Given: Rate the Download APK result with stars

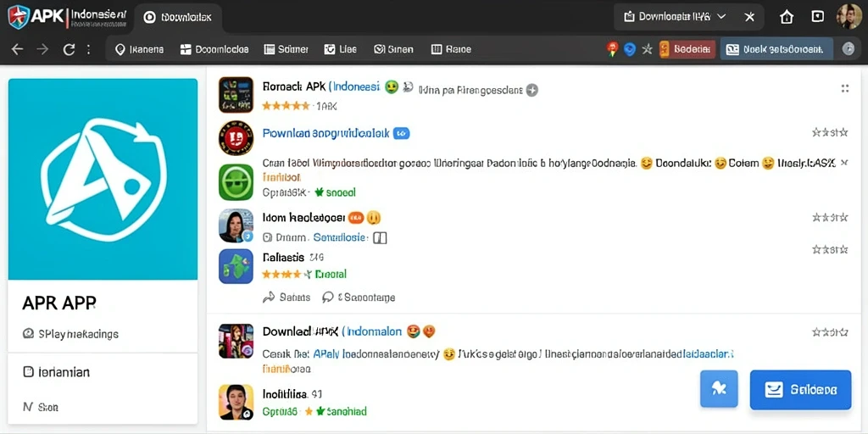Looking at the screenshot, I should 829,332.
